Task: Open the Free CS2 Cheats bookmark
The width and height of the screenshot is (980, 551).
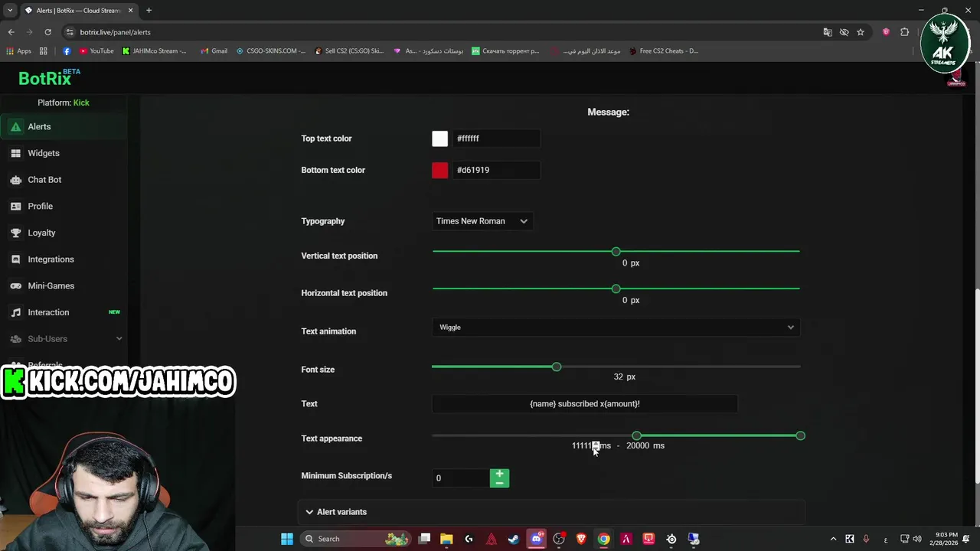Action: (663, 51)
